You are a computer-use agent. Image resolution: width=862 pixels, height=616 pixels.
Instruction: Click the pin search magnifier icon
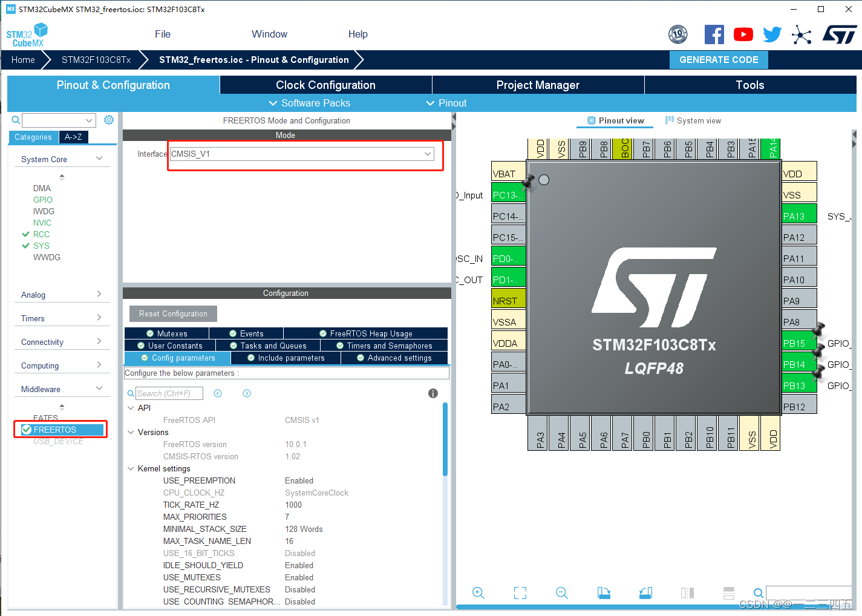click(x=758, y=593)
